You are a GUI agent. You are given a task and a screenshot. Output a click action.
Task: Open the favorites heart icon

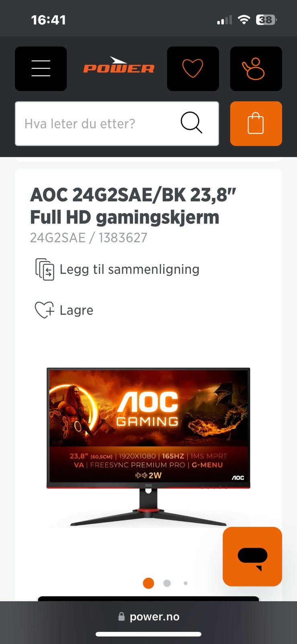pyautogui.click(x=193, y=68)
